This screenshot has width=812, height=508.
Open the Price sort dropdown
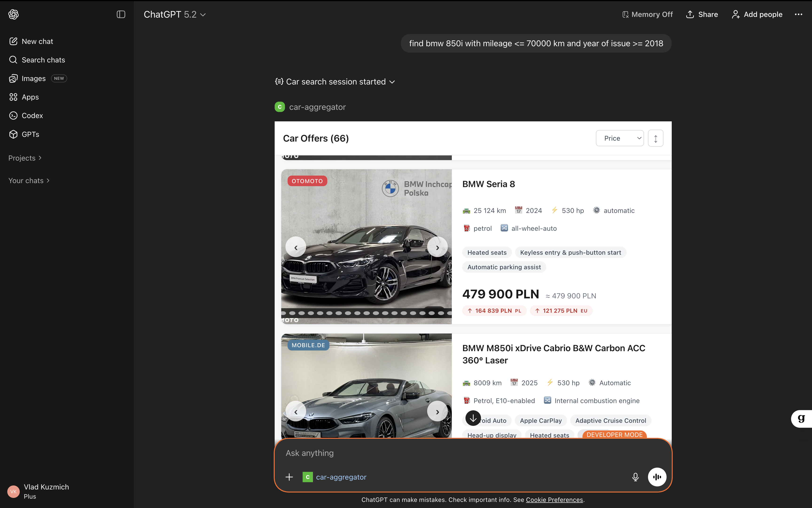click(x=619, y=139)
